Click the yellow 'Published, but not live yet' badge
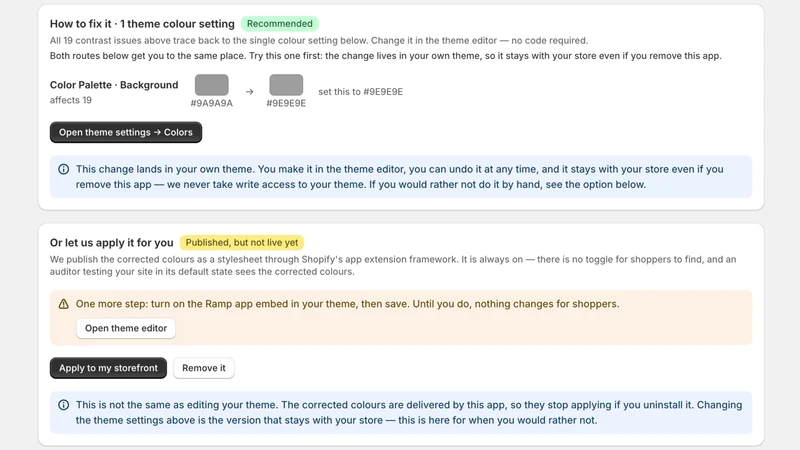This screenshot has height=450, width=800. 242,242
